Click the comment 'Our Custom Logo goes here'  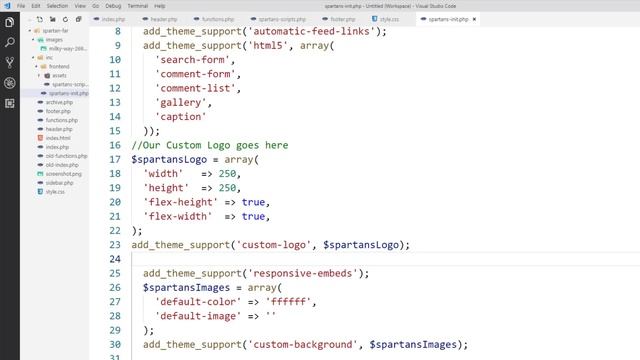click(216, 145)
